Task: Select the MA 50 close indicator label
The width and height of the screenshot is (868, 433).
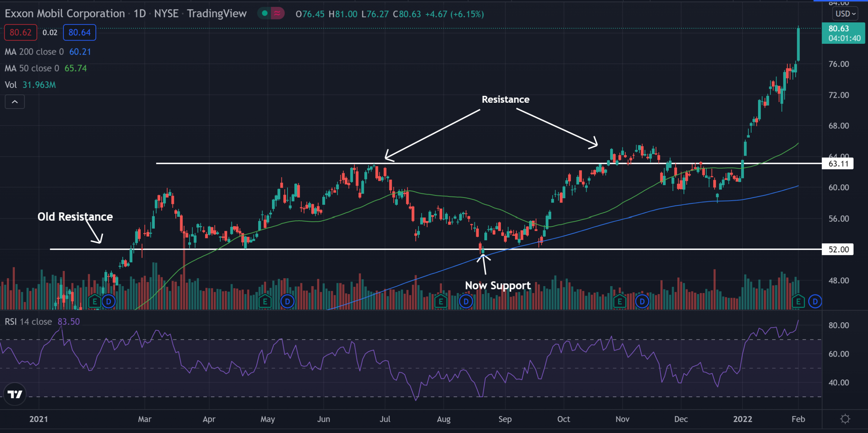Action: [x=32, y=68]
